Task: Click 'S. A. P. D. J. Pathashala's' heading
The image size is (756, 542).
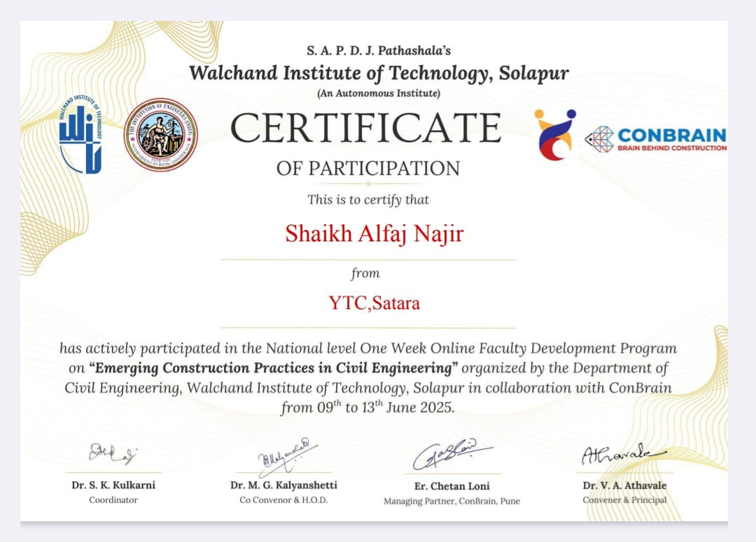Action: point(379,50)
